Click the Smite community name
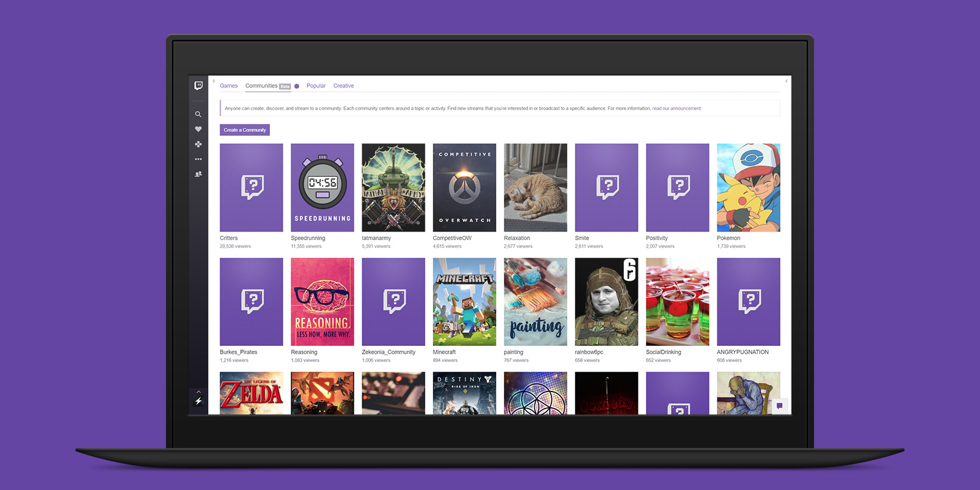 582,238
